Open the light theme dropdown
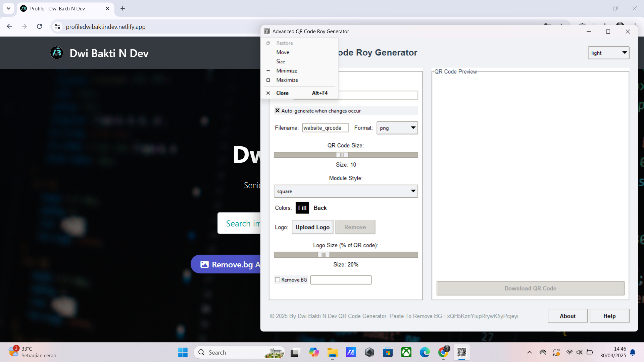The width and height of the screenshot is (644, 362). click(608, 53)
